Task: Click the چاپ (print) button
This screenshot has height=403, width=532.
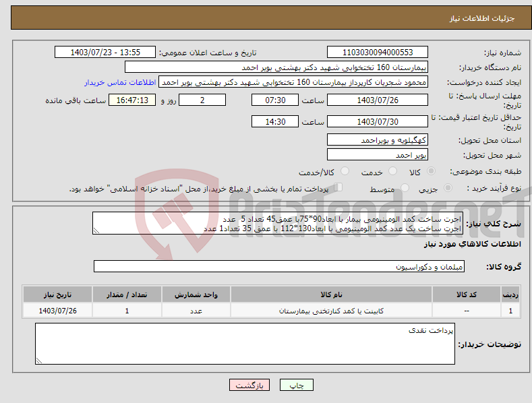Action: pyautogui.click(x=296, y=385)
